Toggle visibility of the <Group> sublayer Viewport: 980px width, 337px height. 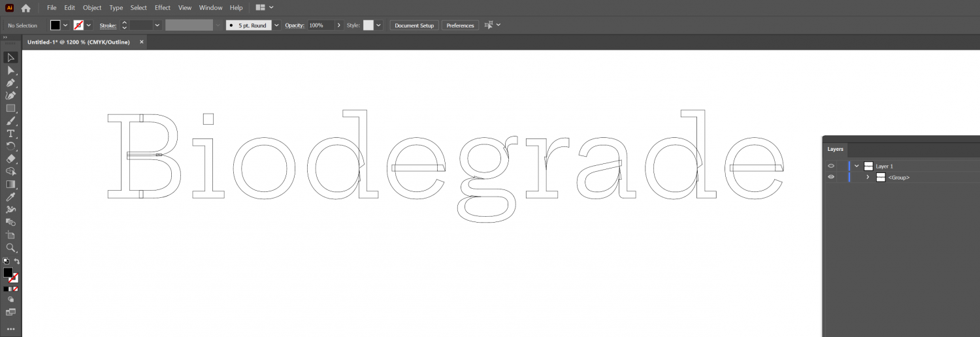pyautogui.click(x=831, y=177)
